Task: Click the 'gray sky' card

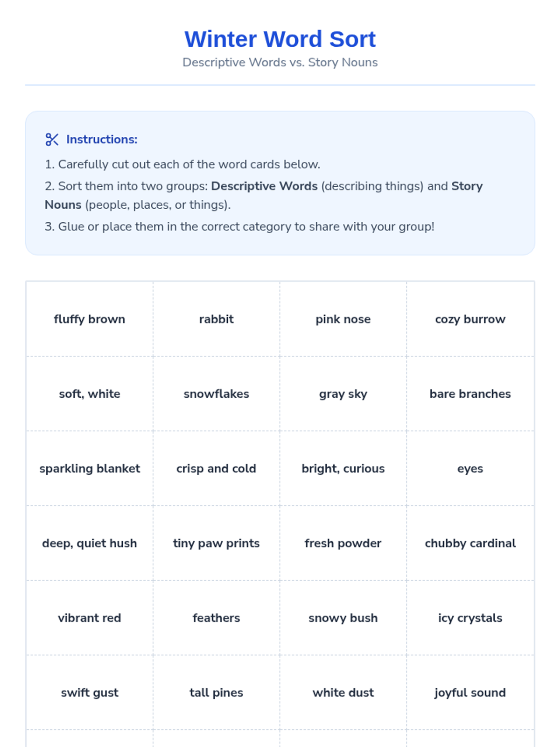Action: click(343, 394)
